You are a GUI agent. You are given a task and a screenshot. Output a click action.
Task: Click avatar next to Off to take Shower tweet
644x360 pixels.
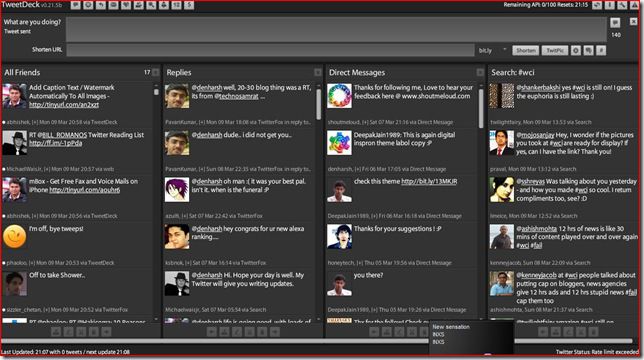[x=15, y=283]
